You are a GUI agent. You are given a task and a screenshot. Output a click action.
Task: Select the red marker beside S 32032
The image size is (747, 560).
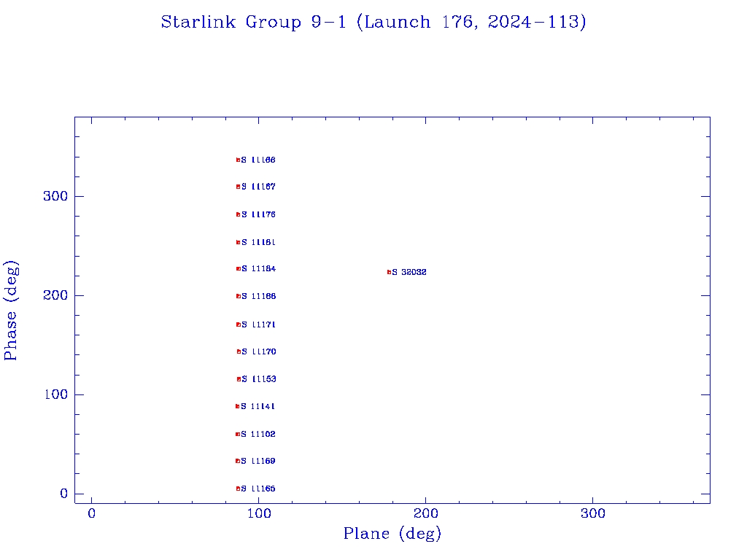(390, 273)
